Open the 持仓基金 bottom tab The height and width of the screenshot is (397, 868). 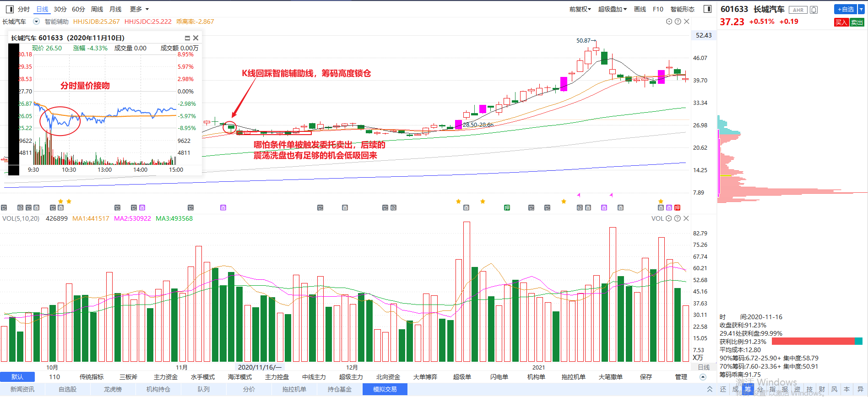pyautogui.click(x=340, y=389)
